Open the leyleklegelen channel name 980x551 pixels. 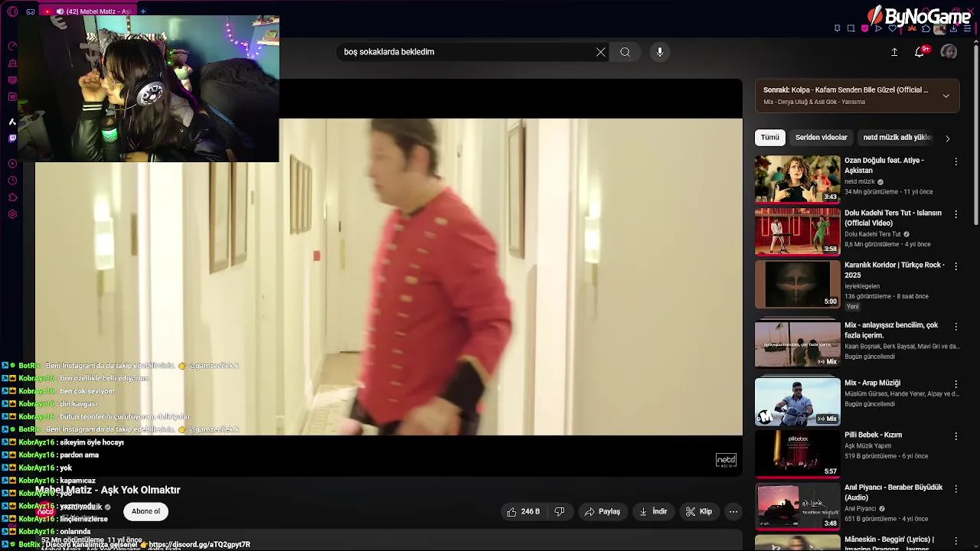click(862, 286)
